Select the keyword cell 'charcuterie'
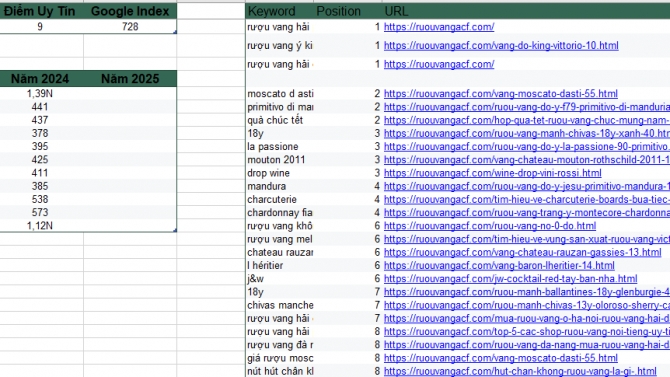The width and height of the screenshot is (670, 377). click(x=280, y=200)
